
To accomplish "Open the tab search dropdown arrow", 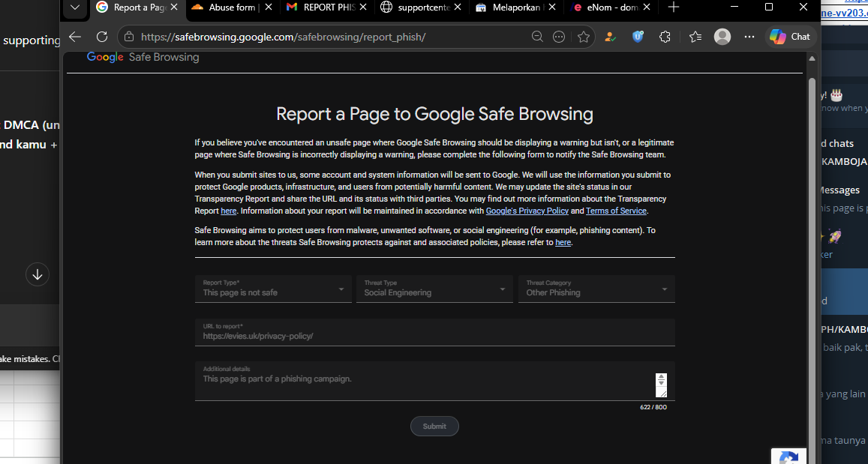I will 75,7.
